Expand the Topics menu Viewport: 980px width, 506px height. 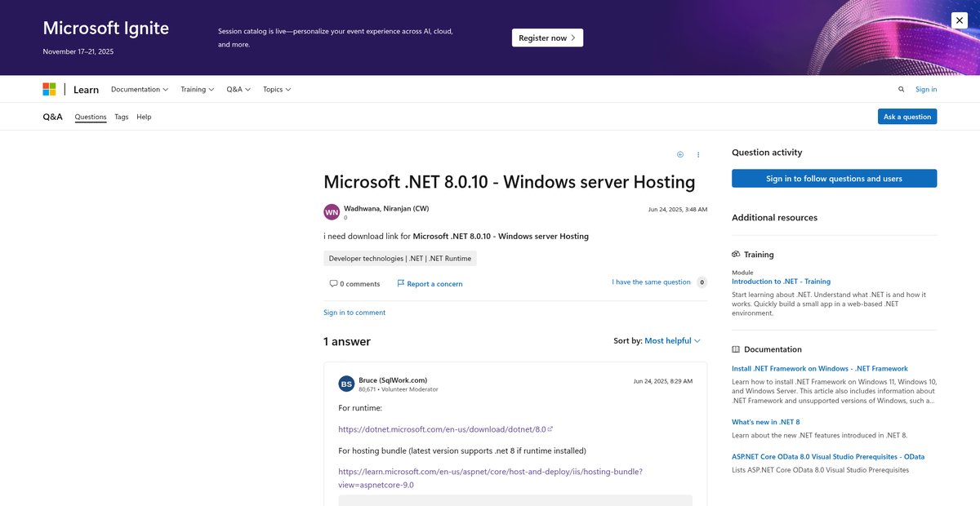pyautogui.click(x=277, y=89)
